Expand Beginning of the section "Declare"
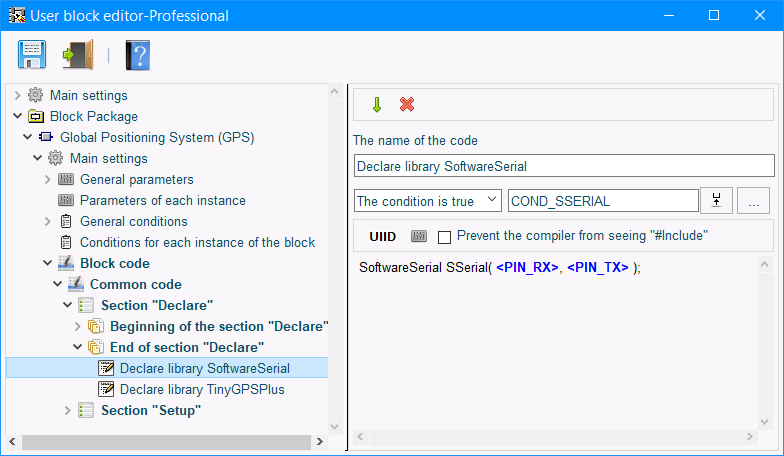Screen dimensions: 784x456 point(78,326)
